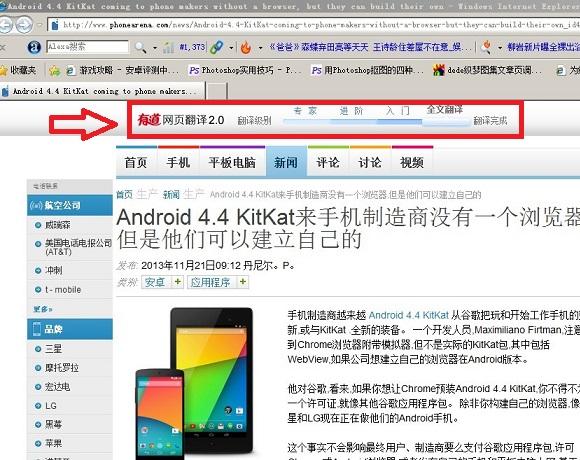
Task: Open the 视频 navigation tab
Action: point(412,162)
